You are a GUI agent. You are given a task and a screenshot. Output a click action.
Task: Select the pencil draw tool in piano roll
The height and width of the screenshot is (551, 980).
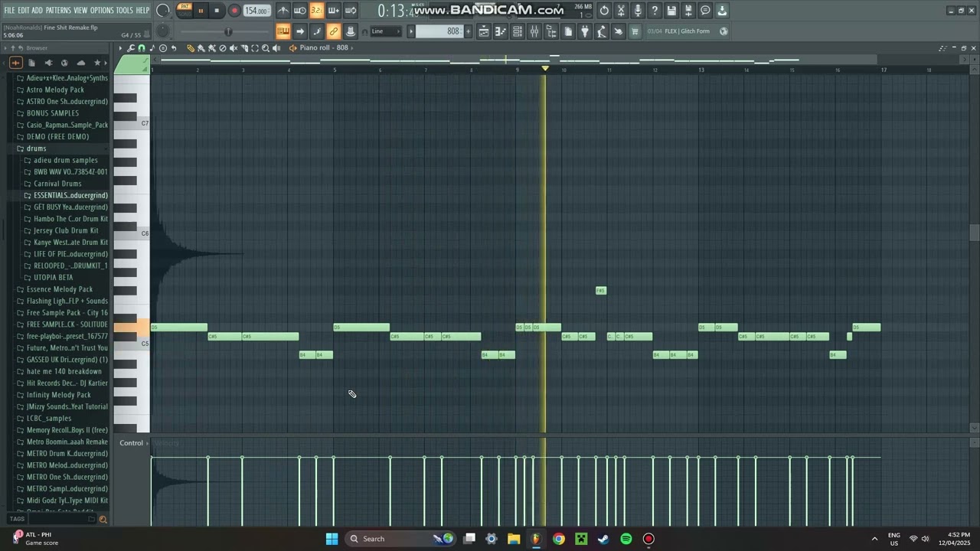[191, 48]
